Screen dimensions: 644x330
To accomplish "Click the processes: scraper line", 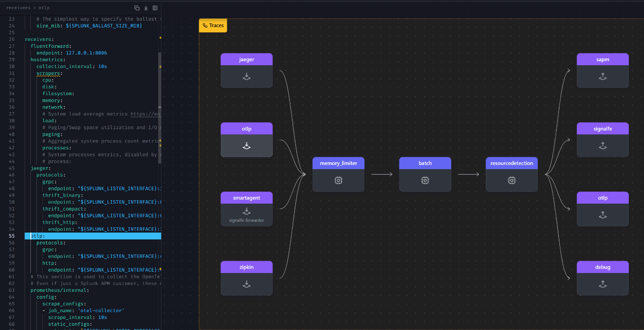I will pos(57,148).
